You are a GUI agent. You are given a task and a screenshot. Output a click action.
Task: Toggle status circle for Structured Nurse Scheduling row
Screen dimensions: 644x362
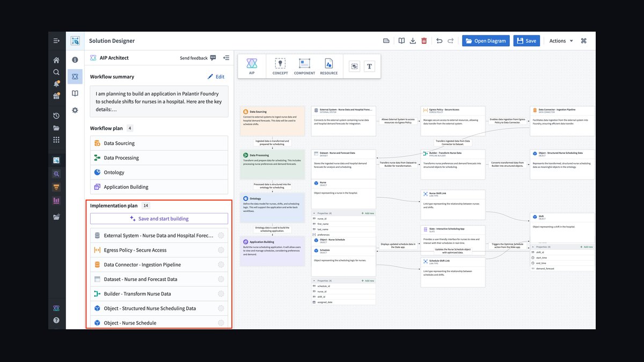[x=221, y=308]
